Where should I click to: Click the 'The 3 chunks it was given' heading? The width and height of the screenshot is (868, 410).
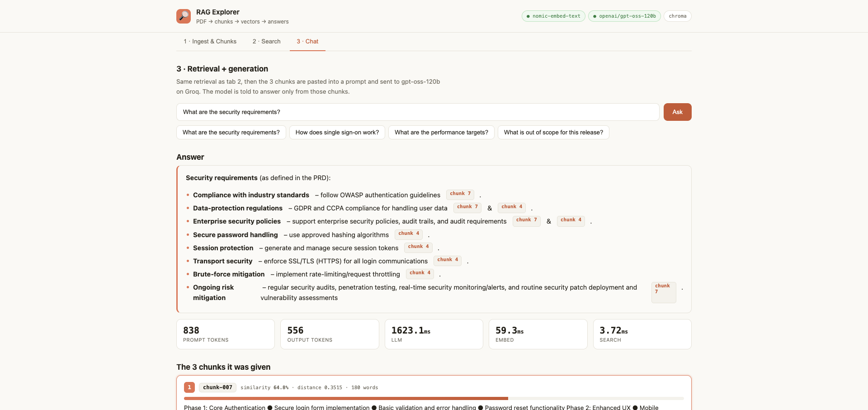click(x=223, y=367)
